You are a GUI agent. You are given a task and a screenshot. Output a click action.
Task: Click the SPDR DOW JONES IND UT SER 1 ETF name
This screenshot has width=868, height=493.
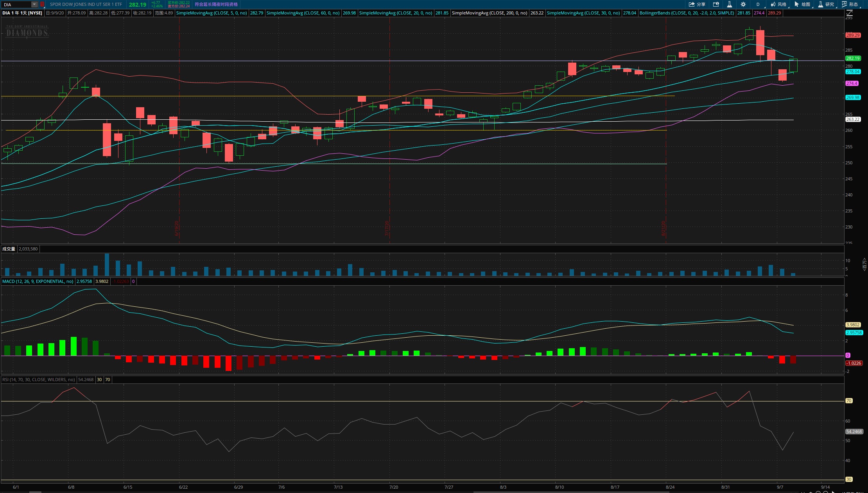click(x=86, y=4)
